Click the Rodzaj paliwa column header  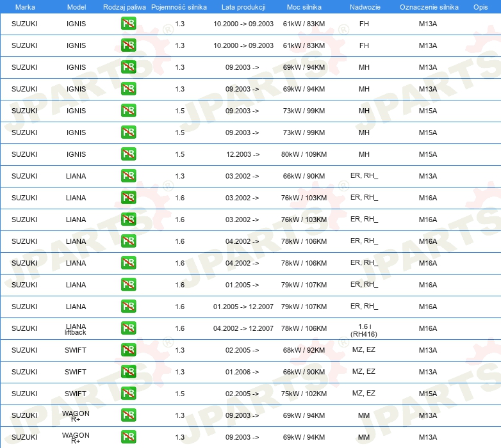pos(124,7)
